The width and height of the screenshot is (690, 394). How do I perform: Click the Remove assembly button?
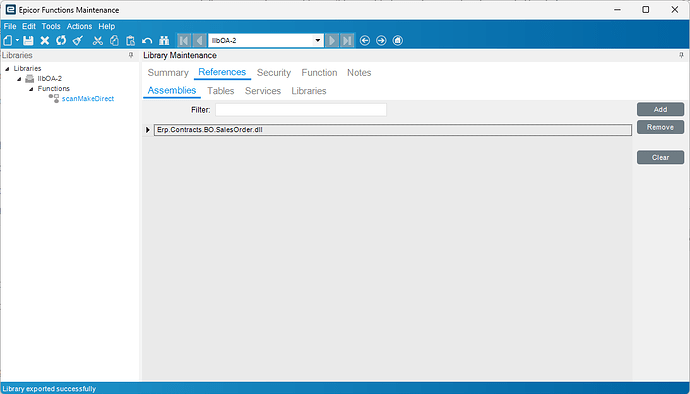click(x=660, y=127)
